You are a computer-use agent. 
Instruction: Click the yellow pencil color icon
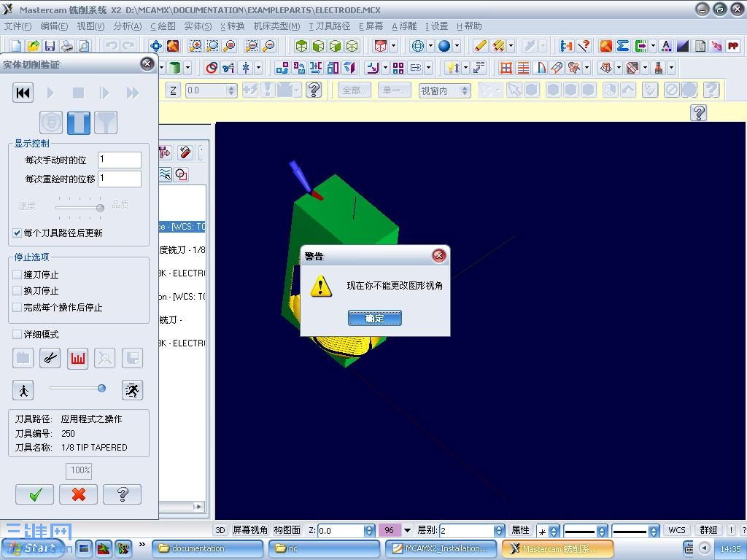(480, 46)
